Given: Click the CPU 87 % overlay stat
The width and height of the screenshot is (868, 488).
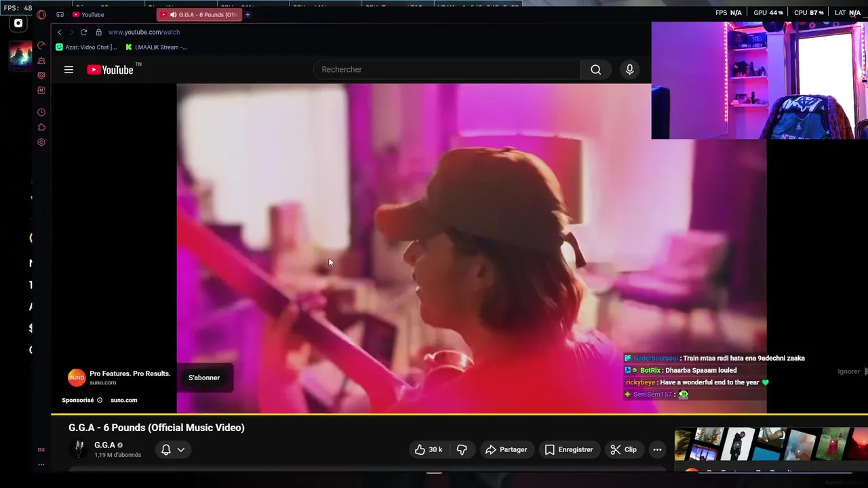Looking at the screenshot, I should point(809,13).
